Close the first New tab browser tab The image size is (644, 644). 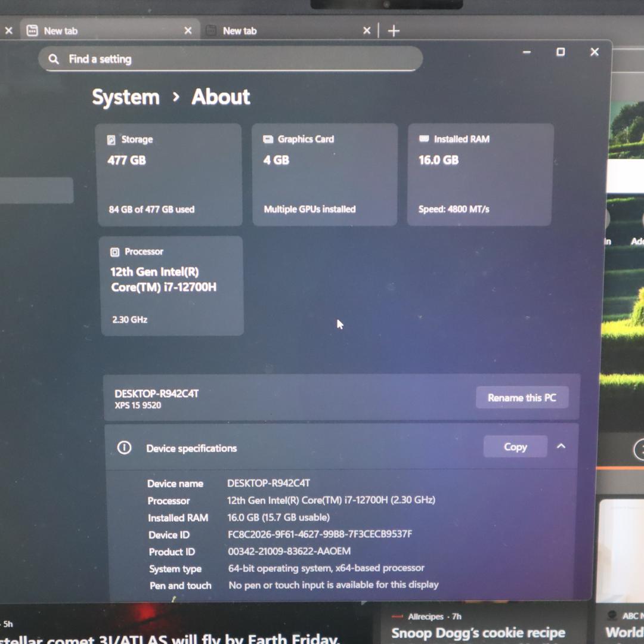[x=188, y=30]
